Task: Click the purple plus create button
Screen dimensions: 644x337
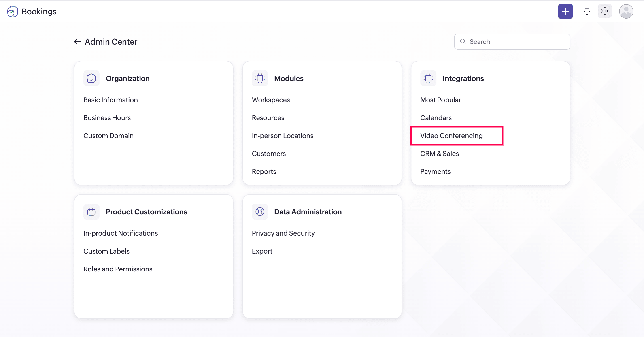Action: pyautogui.click(x=565, y=11)
